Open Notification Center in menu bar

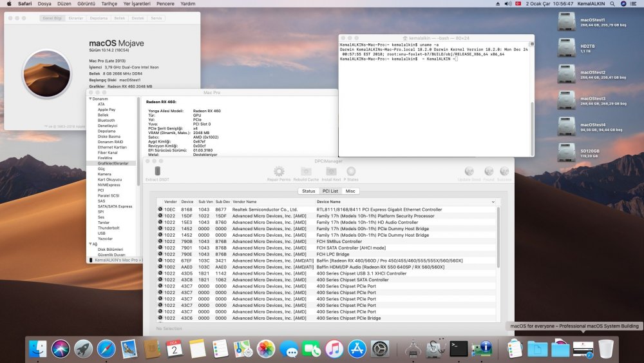(634, 4)
